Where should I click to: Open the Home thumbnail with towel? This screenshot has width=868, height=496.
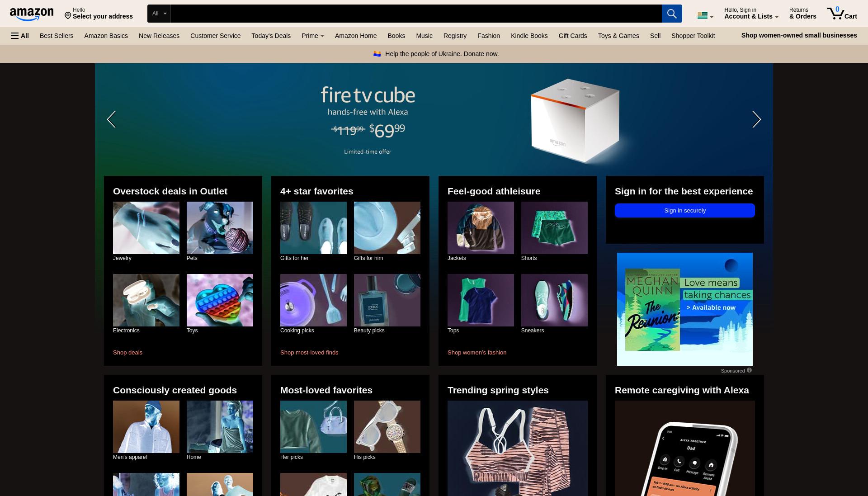pyautogui.click(x=220, y=427)
